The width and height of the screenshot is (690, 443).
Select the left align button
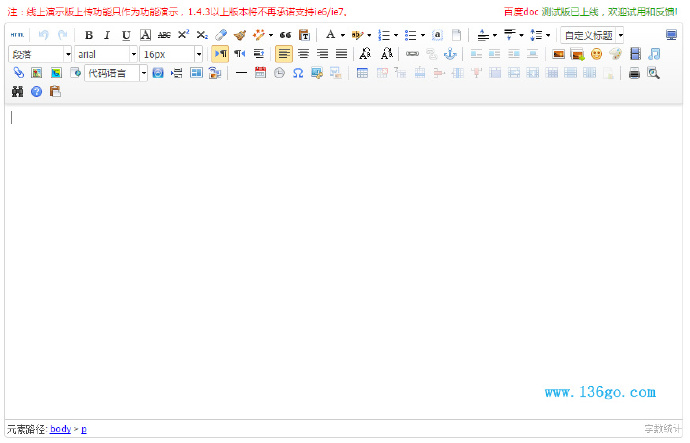[285, 54]
